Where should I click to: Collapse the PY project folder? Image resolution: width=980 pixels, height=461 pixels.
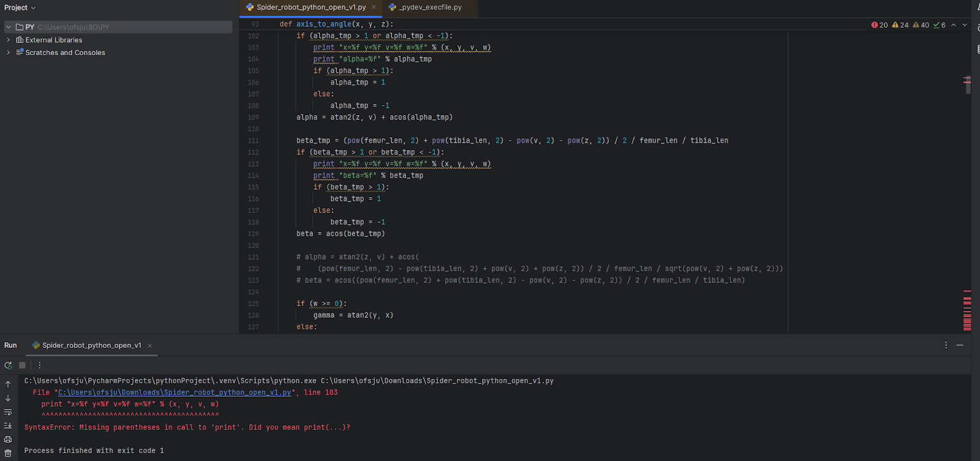(x=9, y=27)
